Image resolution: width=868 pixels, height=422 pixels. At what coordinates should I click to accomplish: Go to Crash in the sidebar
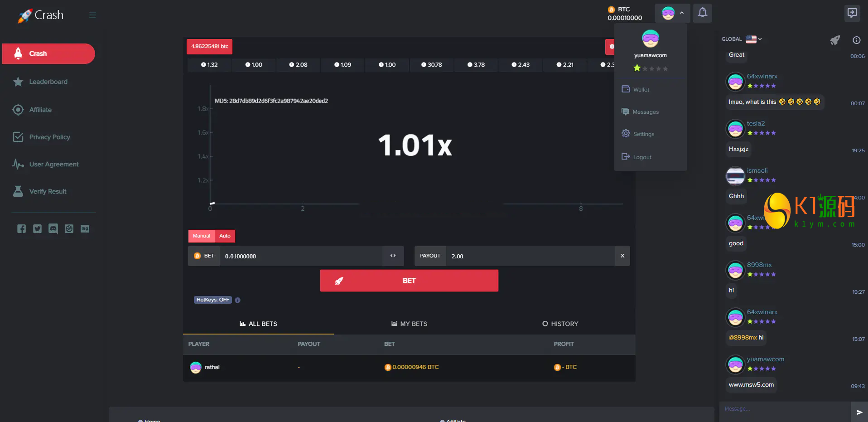pos(48,54)
